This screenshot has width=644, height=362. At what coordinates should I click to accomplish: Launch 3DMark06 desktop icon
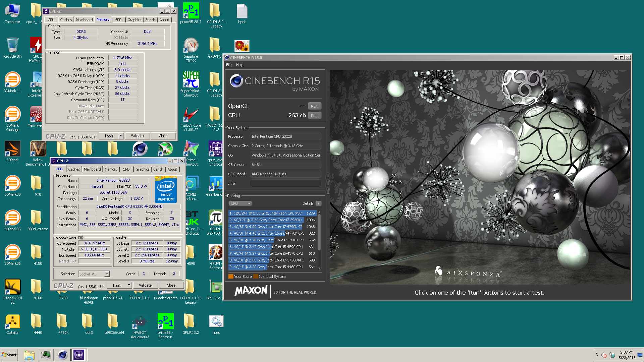(12, 255)
